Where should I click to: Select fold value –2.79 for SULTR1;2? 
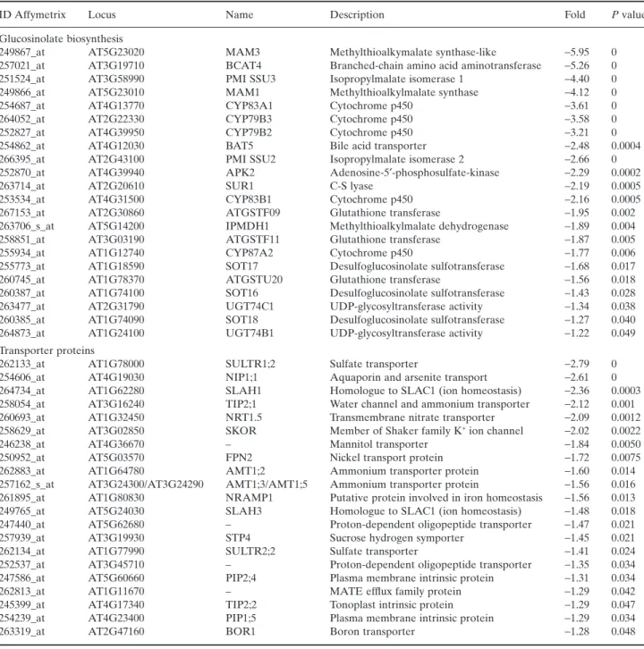[577, 364]
